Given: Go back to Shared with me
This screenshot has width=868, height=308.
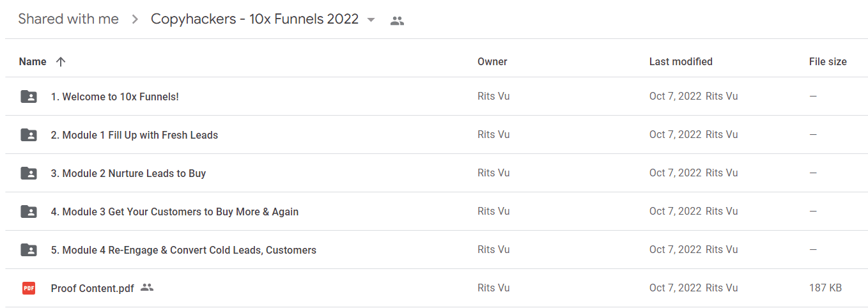Looking at the screenshot, I should pyautogui.click(x=68, y=19).
